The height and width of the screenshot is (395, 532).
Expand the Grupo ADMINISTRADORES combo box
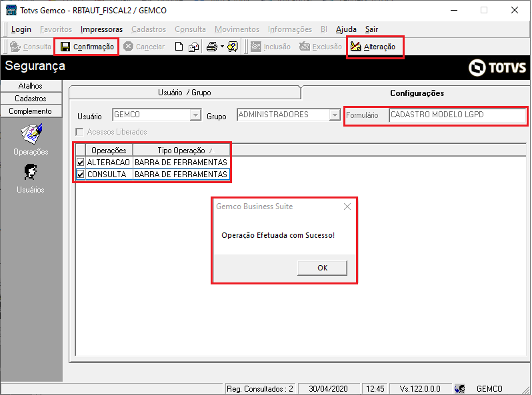pyautogui.click(x=335, y=115)
